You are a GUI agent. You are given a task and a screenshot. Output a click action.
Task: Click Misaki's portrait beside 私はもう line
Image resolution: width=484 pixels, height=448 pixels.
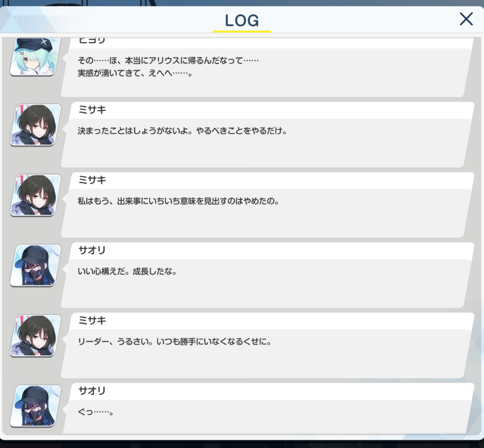[35, 195]
